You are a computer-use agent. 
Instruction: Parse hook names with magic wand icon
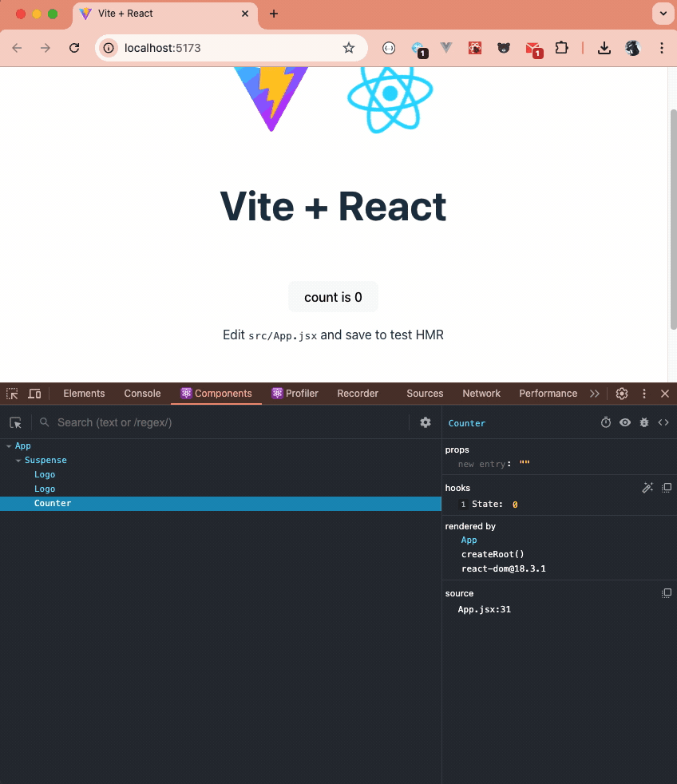point(647,488)
